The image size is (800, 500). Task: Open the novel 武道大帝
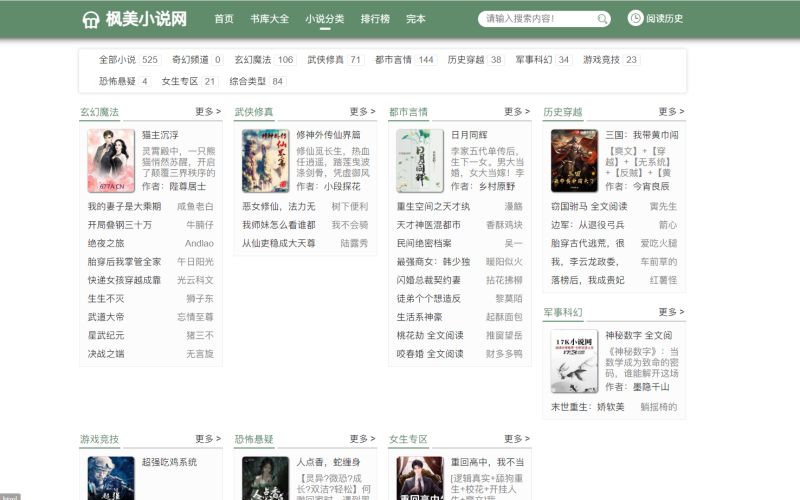(x=106, y=317)
